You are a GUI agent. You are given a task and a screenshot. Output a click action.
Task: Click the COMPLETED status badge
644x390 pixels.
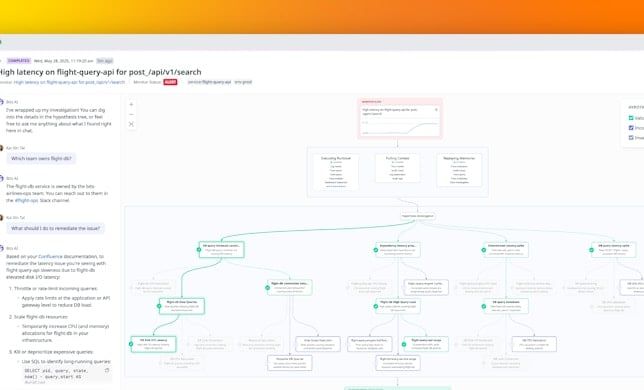point(18,61)
